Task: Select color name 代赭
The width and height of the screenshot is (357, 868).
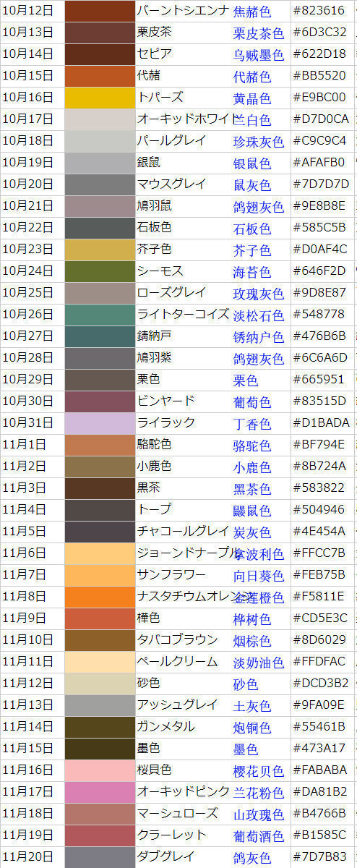Action: (x=149, y=75)
